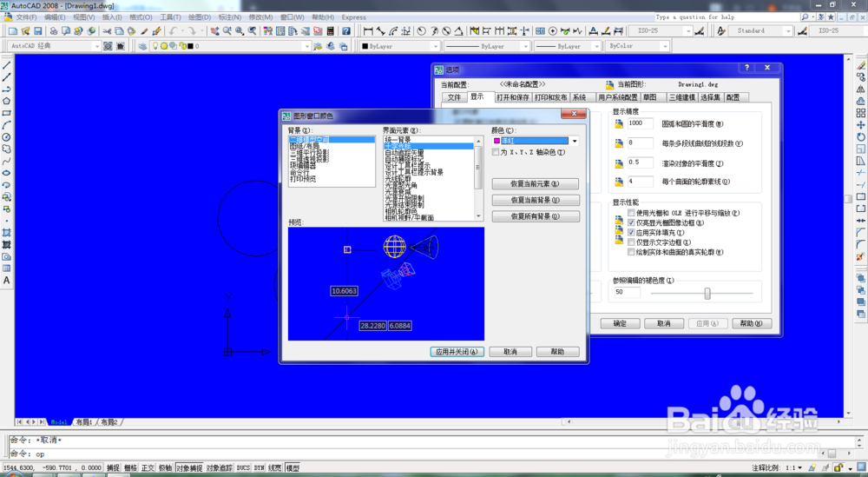Select the Multiline Text A tool
Screen dimensions: 868x477
pyautogui.click(x=7, y=281)
